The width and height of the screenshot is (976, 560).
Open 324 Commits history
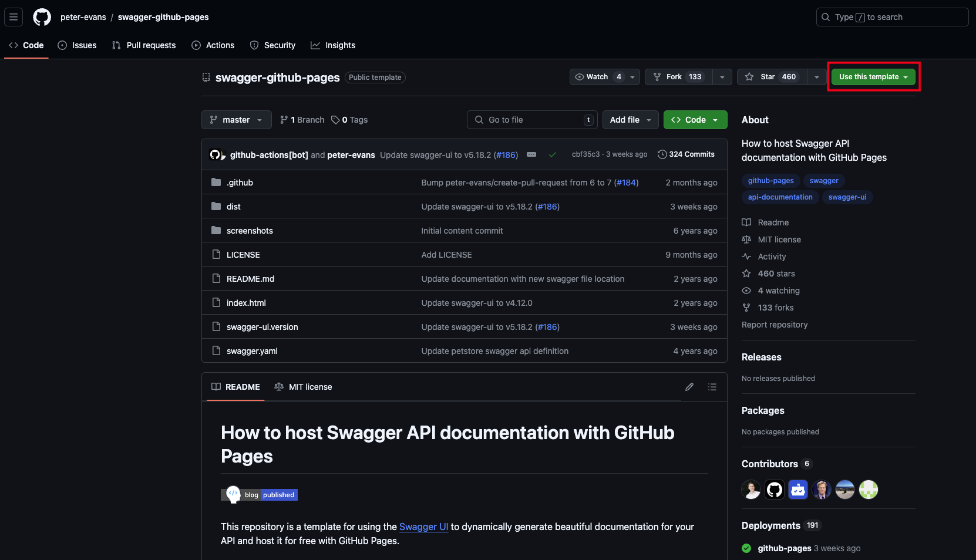[686, 154]
